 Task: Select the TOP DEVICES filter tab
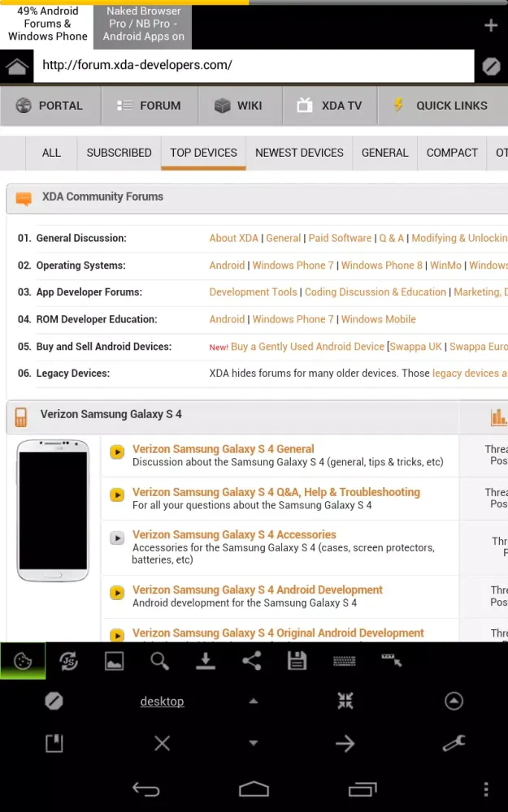(204, 153)
